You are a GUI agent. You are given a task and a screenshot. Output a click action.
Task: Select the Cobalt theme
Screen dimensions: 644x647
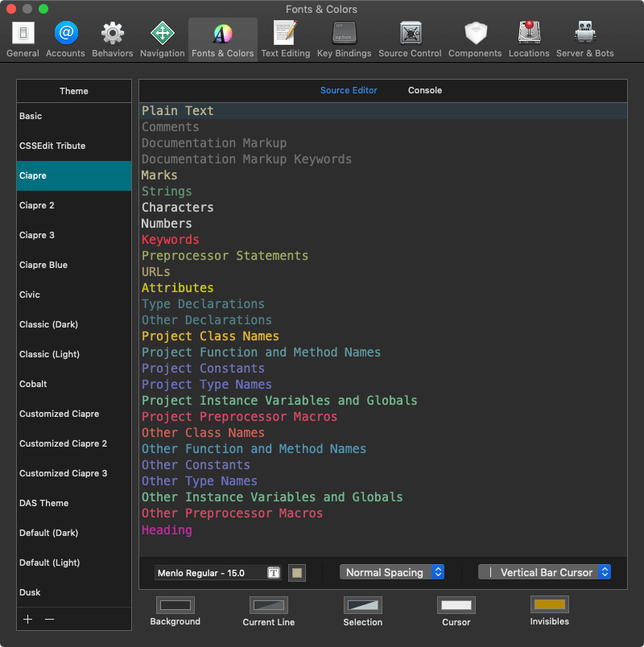[74, 383]
